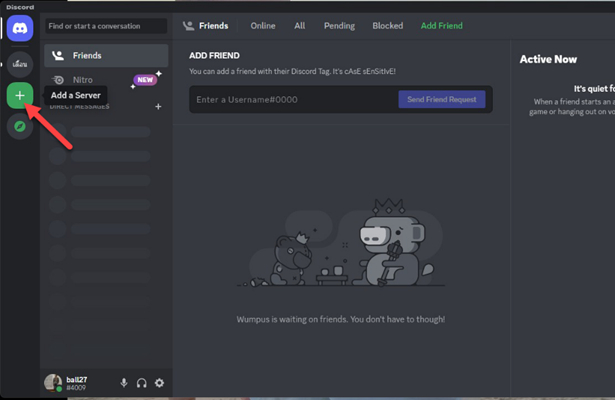
Task: Focus the Find or start a conversation box
Action: 106,26
